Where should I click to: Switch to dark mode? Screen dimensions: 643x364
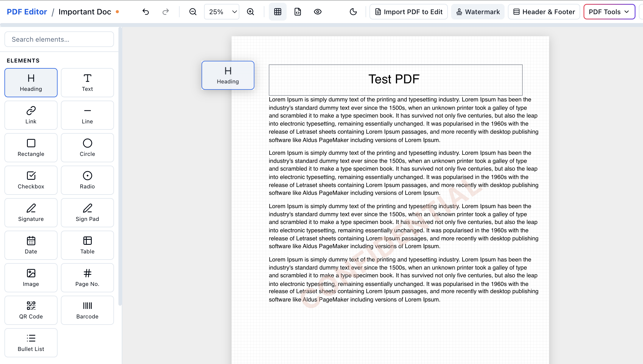pos(353,11)
